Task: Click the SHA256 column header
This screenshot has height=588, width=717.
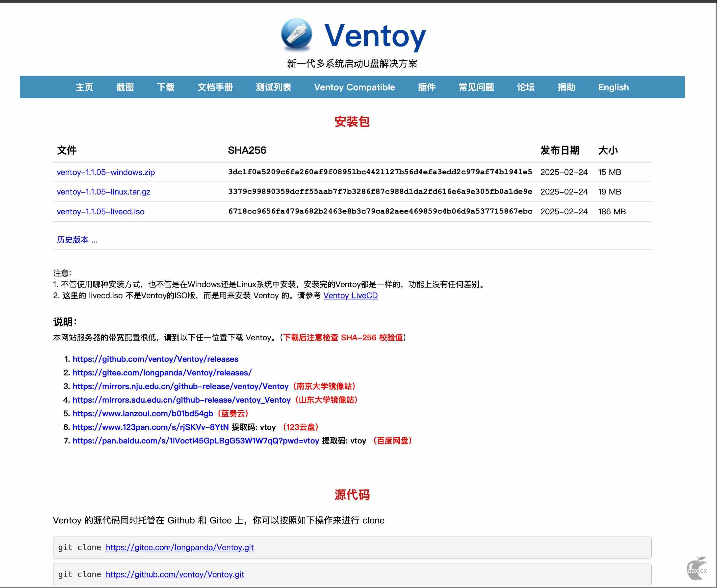Action: tap(247, 150)
